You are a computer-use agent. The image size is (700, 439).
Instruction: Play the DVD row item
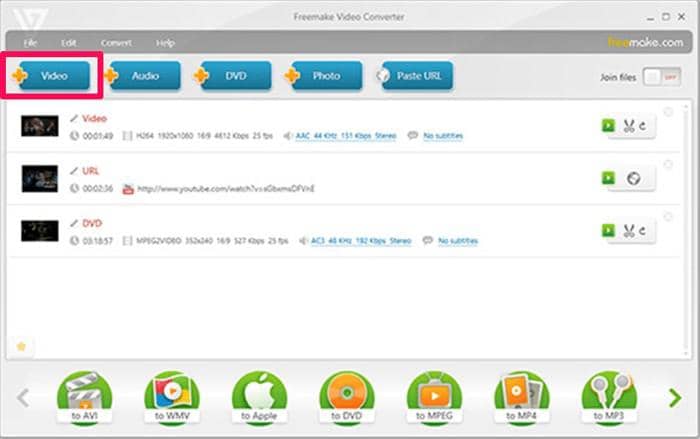(x=608, y=230)
